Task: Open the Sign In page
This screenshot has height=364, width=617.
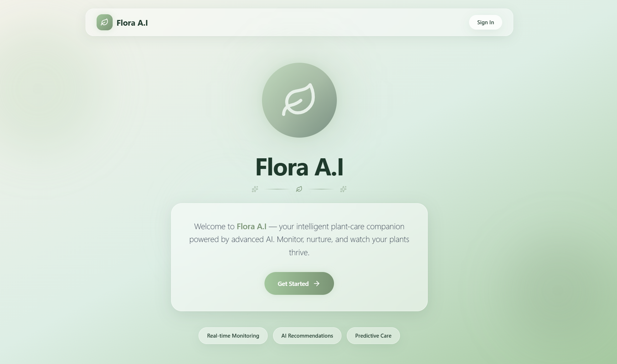Action: coord(485,22)
